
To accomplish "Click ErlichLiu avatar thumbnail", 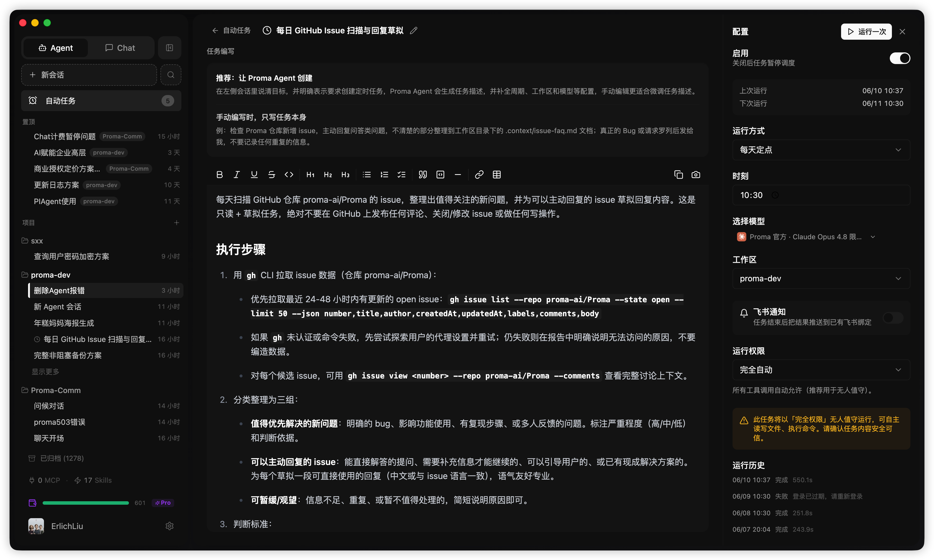I will click(x=36, y=526).
